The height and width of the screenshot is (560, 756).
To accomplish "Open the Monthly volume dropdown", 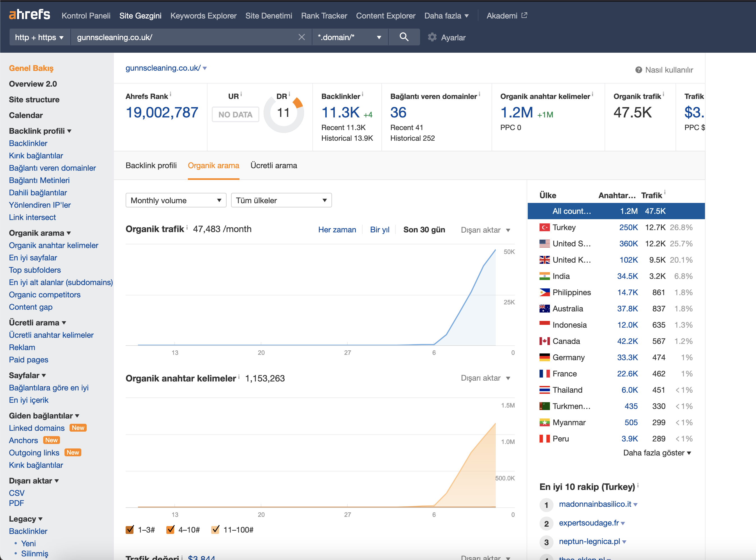I will pos(176,200).
